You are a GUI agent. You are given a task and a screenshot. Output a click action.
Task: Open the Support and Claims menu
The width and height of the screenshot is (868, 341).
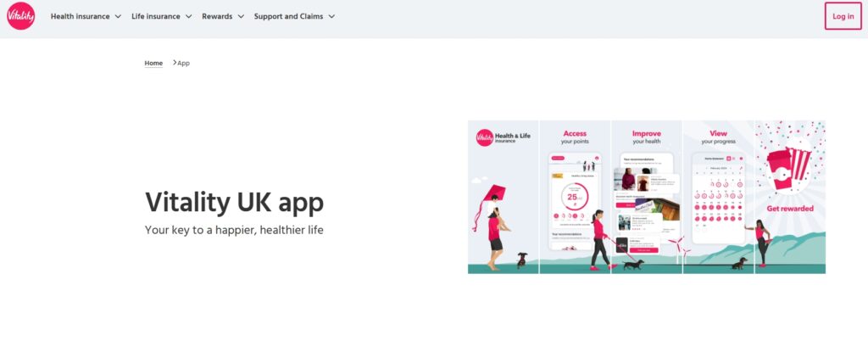click(x=288, y=16)
